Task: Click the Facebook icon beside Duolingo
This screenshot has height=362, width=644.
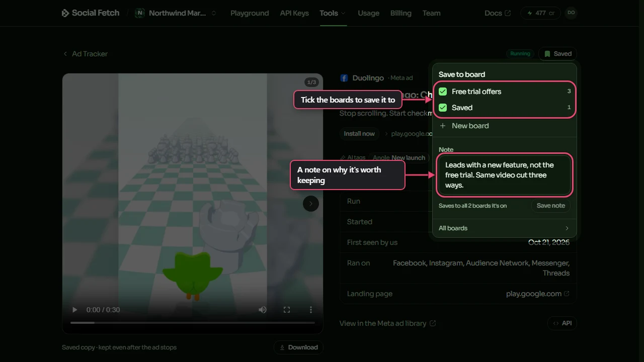Action: 344,78
